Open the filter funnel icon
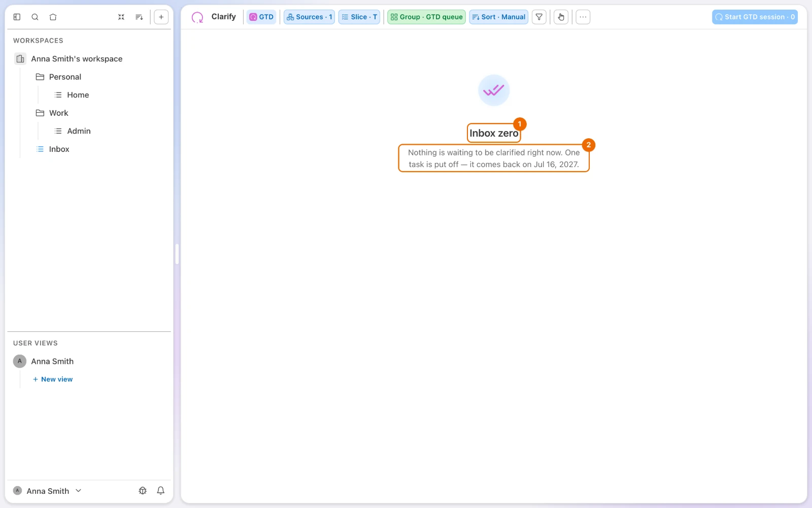This screenshot has width=812, height=508. pyautogui.click(x=539, y=17)
